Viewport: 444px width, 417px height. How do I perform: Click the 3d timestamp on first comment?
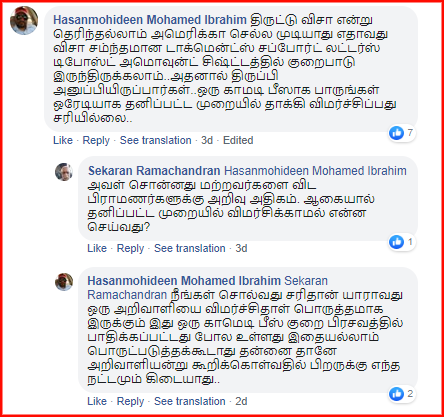[x=207, y=140]
